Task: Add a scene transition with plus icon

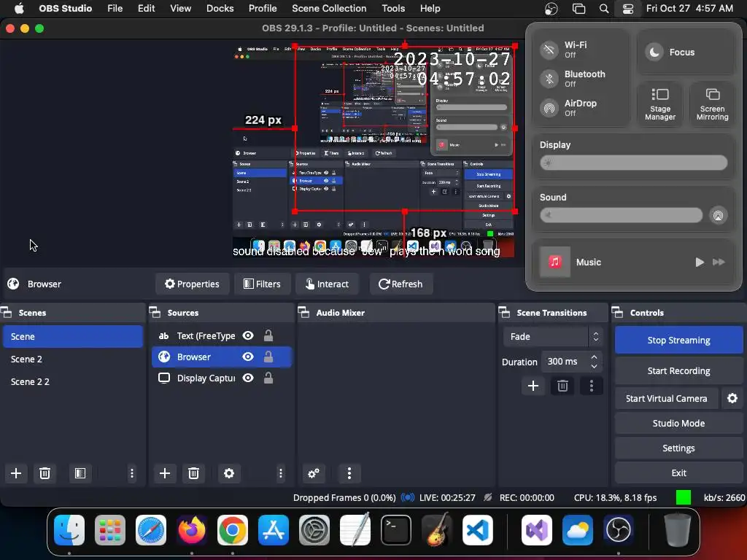Action: 533,386
